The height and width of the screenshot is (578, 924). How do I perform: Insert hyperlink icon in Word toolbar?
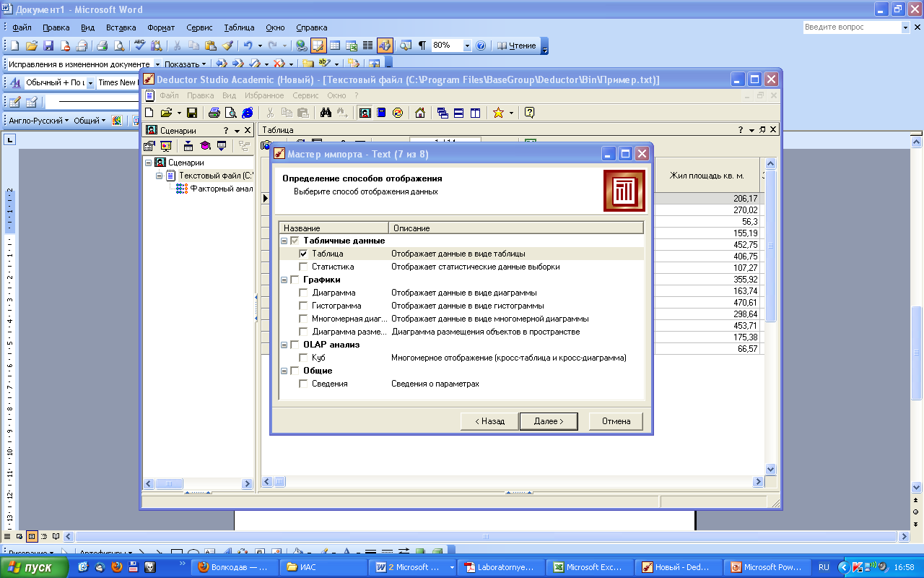[x=302, y=46]
